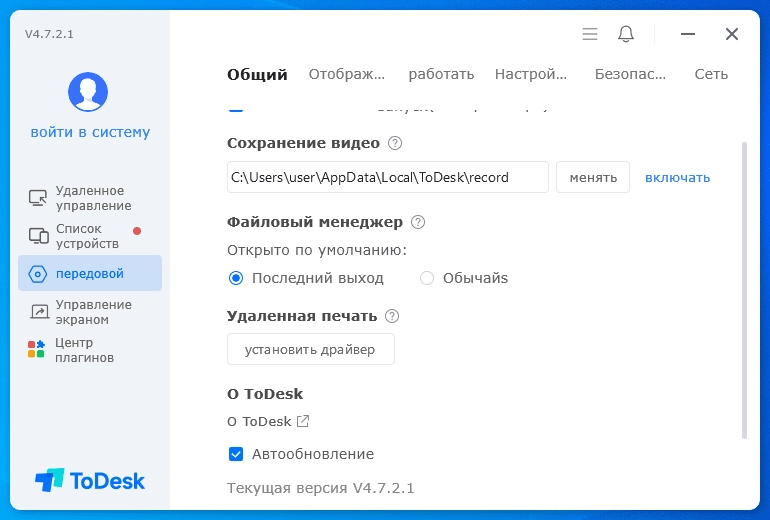Click установить драйвер button
The width and height of the screenshot is (770, 520).
tap(310, 349)
